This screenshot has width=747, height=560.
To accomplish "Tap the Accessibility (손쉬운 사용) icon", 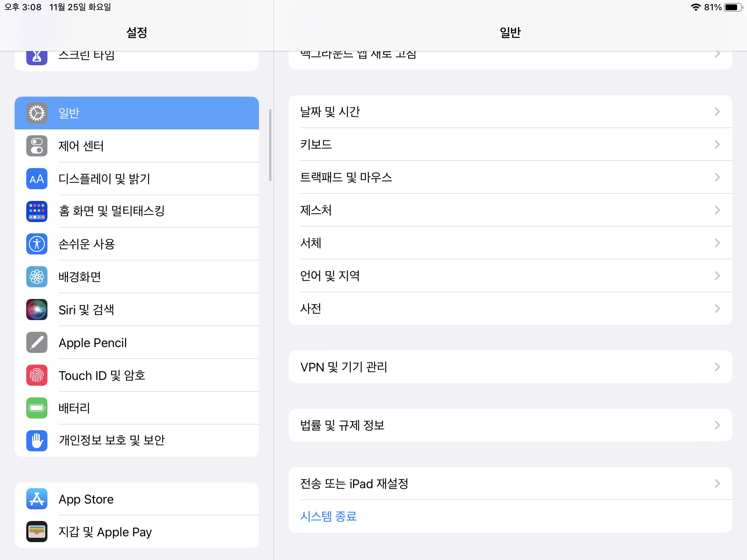I will (x=37, y=244).
